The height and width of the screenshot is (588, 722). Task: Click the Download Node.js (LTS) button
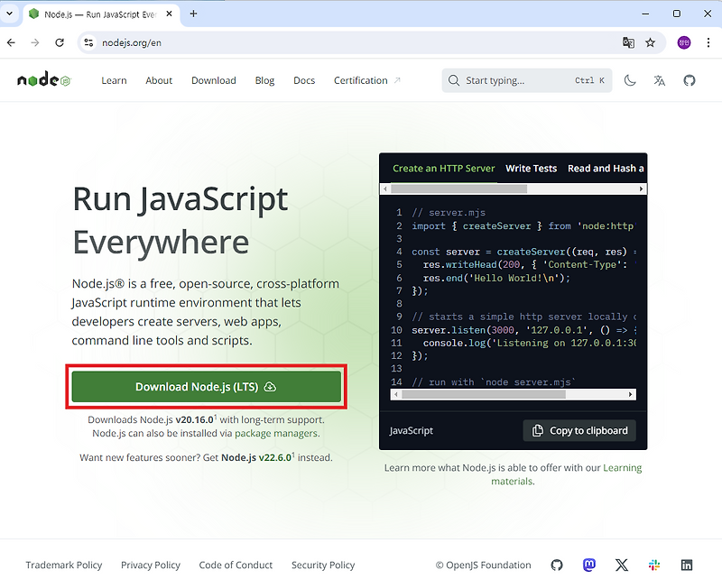(x=206, y=386)
